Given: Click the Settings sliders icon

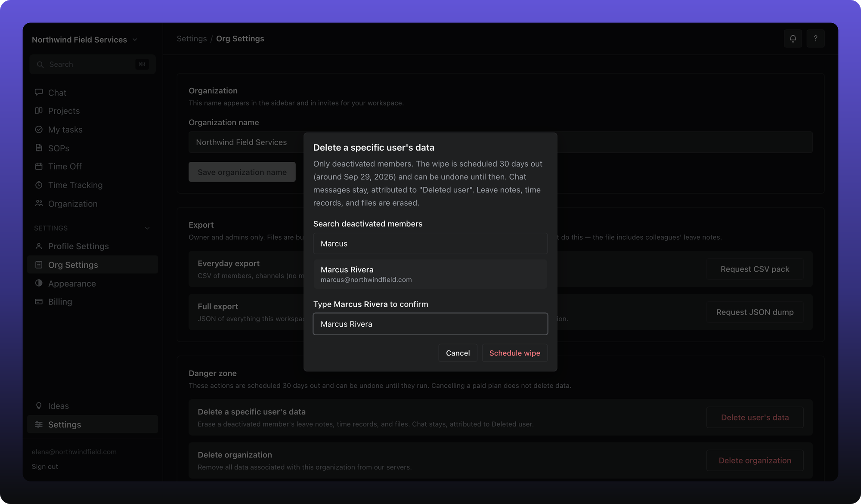Looking at the screenshot, I should [x=39, y=424].
